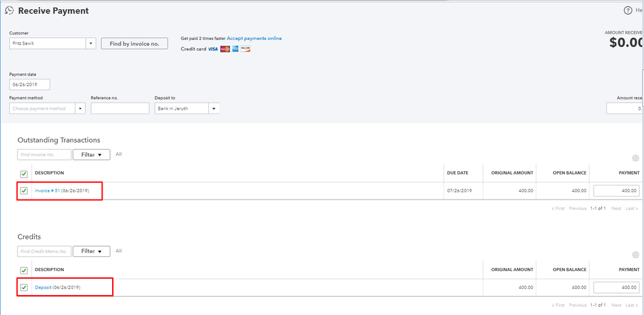Click Outstanding Transactions pagination Previous

tap(578, 208)
